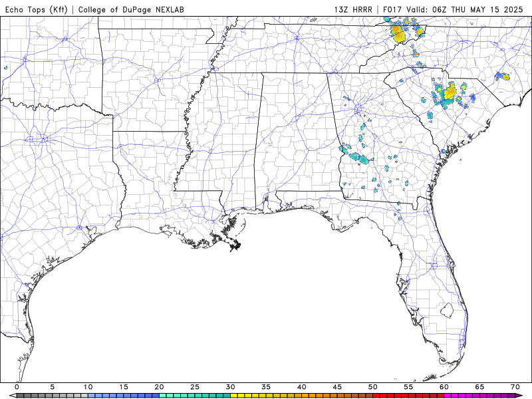Click the '30' label on the color scale
Image resolution: width=532 pixels, height=399 pixels.
coord(230,387)
